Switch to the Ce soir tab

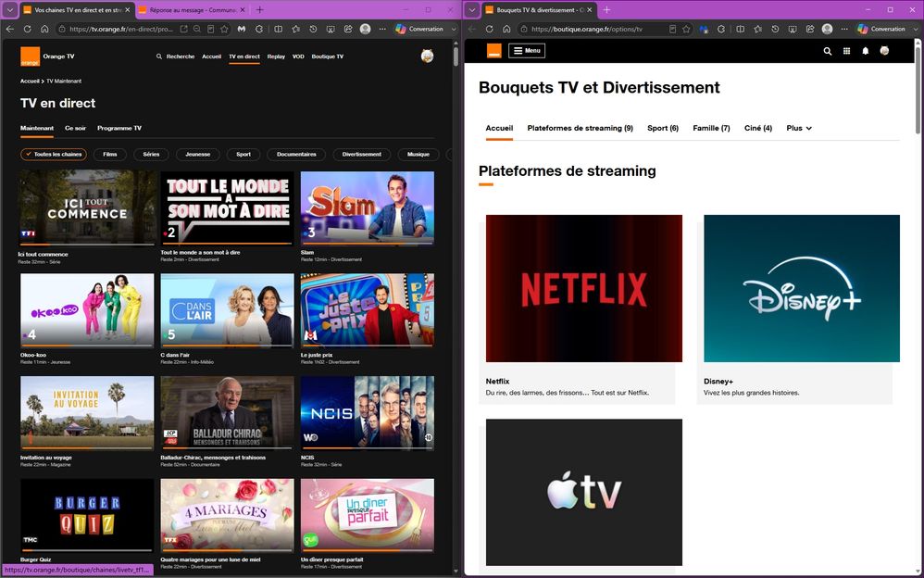pos(75,128)
